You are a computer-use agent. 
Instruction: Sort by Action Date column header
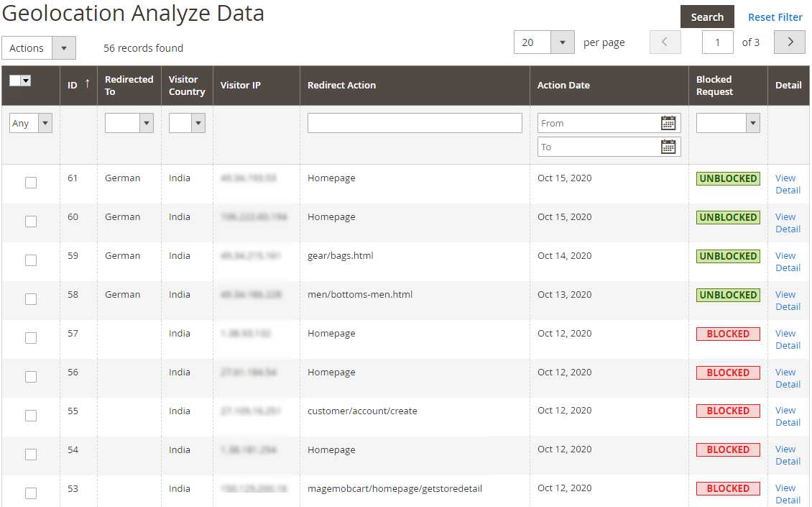(563, 85)
